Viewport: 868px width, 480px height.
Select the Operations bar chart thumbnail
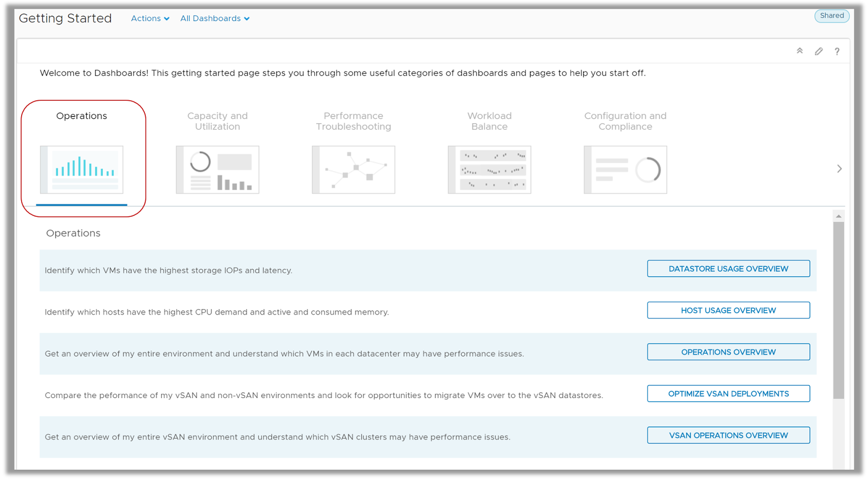[82, 169]
